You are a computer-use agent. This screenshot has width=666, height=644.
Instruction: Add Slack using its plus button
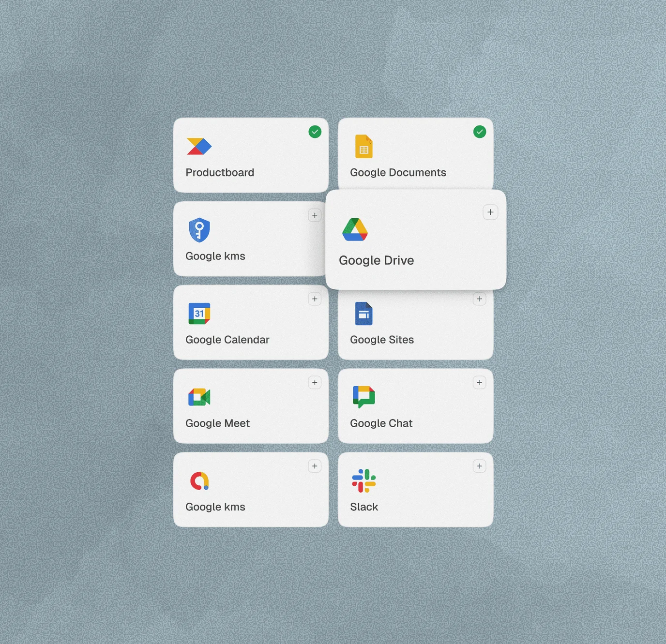pos(480,466)
